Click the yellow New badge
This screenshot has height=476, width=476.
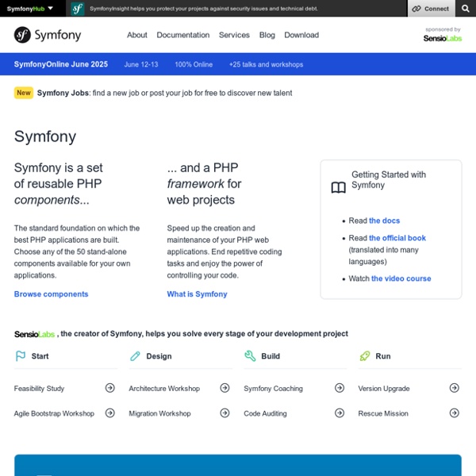24,93
